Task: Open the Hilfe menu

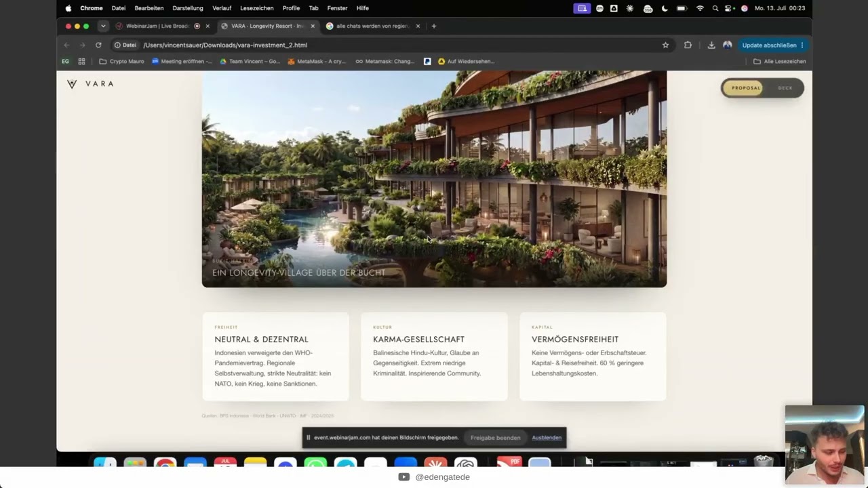Action: (x=363, y=8)
